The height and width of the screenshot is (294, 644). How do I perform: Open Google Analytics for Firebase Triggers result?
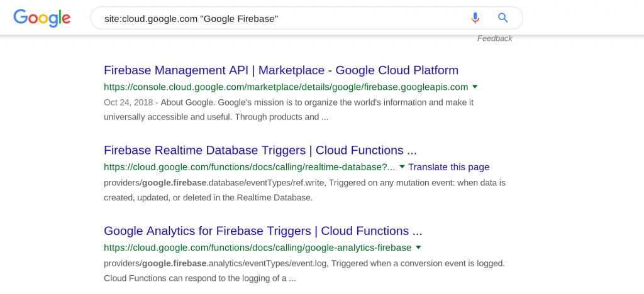pyautogui.click(x=263, y=231)
